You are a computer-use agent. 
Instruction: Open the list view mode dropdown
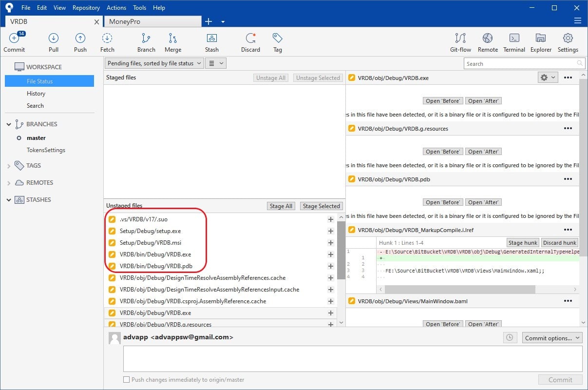(x=216, y=63)
